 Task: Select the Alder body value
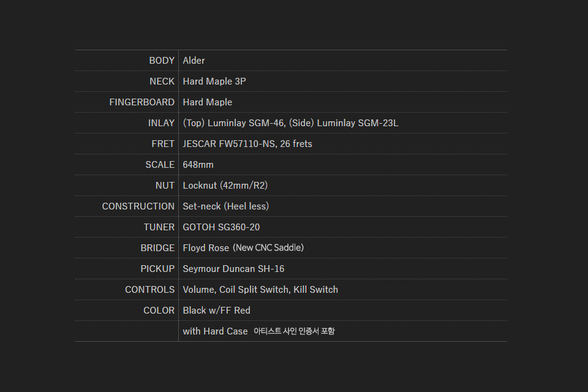coord(194,61)
